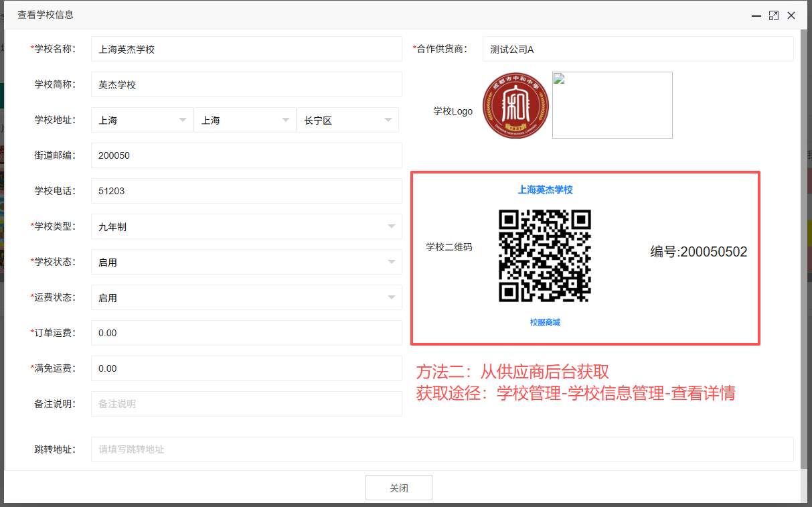The image size is (812, 507).
Task: Click the broken image placeholder beside logo
Action: (x=612, y=105)
